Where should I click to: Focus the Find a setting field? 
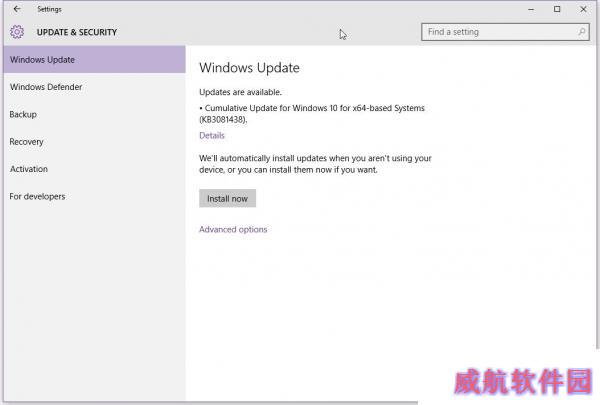coord(505,32)
